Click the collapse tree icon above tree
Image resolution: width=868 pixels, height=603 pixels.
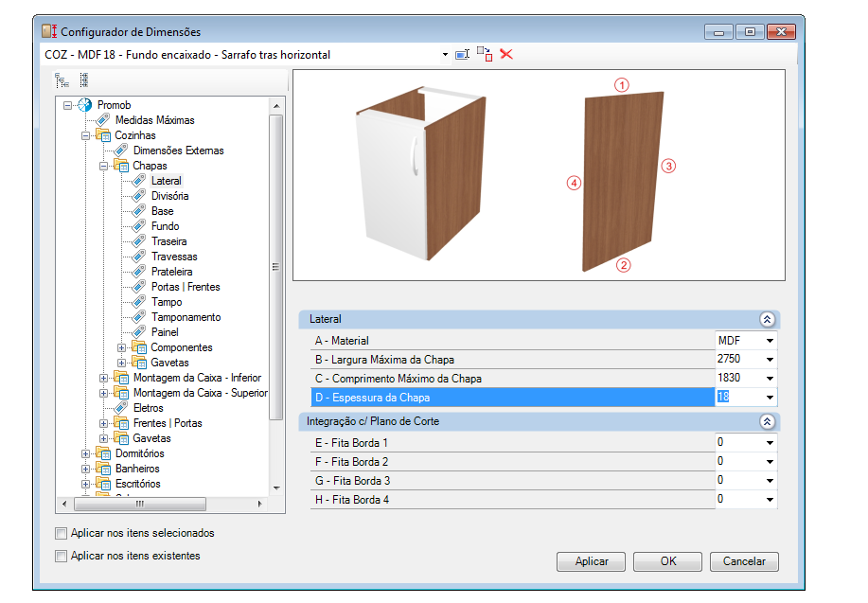click(83, 80)
